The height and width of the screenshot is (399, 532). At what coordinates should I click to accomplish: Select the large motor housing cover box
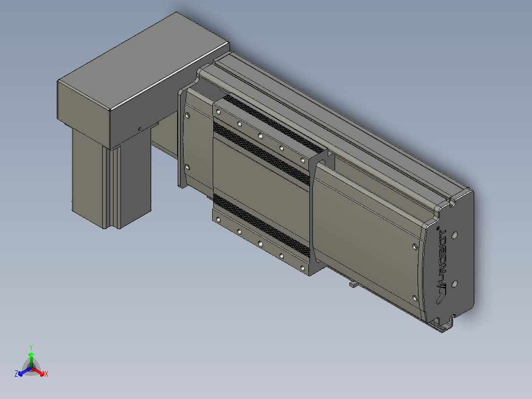coord(143,80)
